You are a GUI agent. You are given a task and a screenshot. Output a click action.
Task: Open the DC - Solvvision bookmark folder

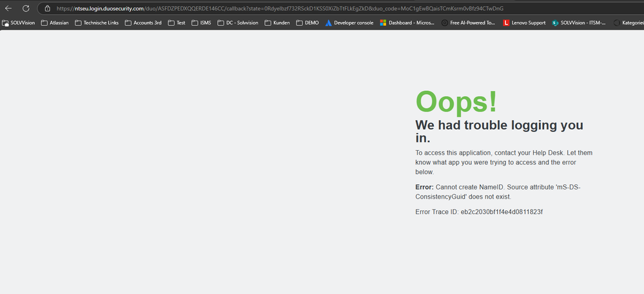pos(238,23)
